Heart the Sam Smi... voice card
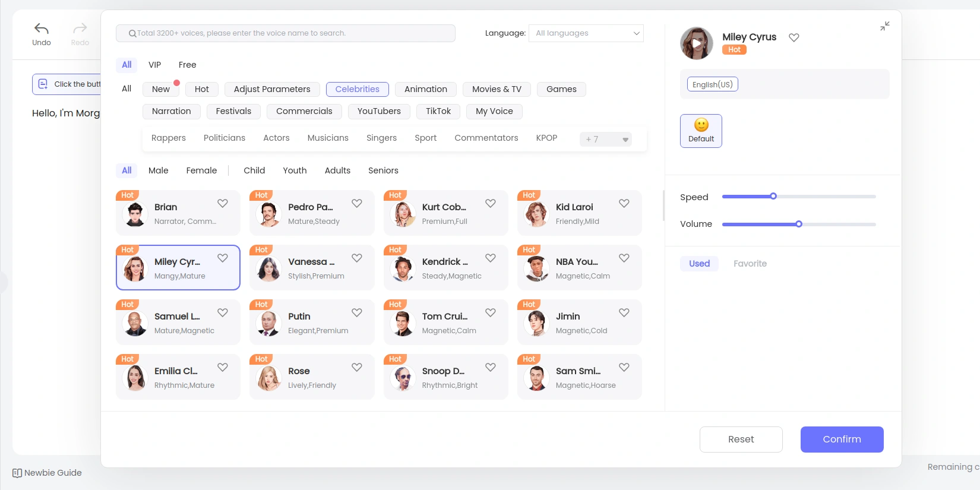Image resolution: width=980 pixels, height=490 pixels. [x=624, y=367]
